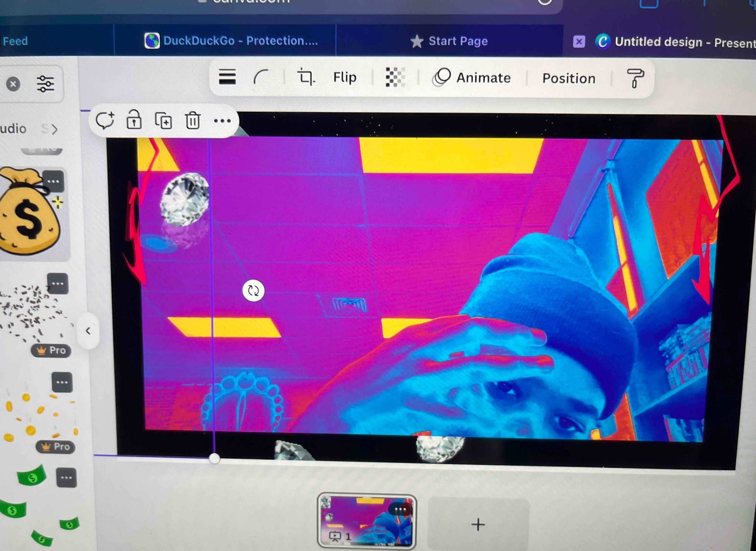756x551 pixels.
Task: Open options for the money bag graphic
Action: click(53, 182)
